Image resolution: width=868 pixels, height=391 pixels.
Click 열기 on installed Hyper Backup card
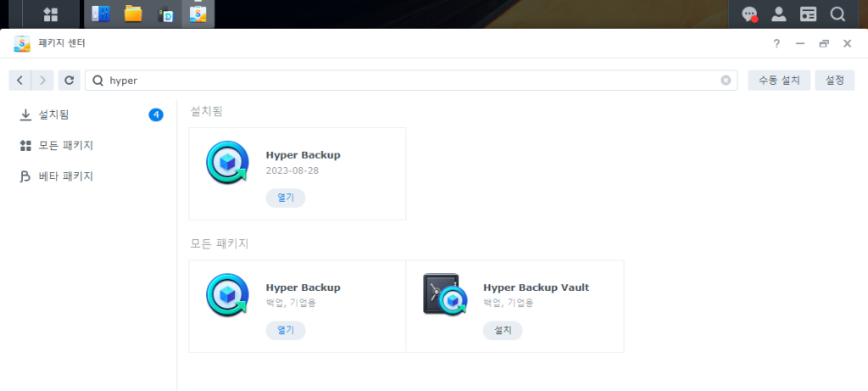(286, 198)
